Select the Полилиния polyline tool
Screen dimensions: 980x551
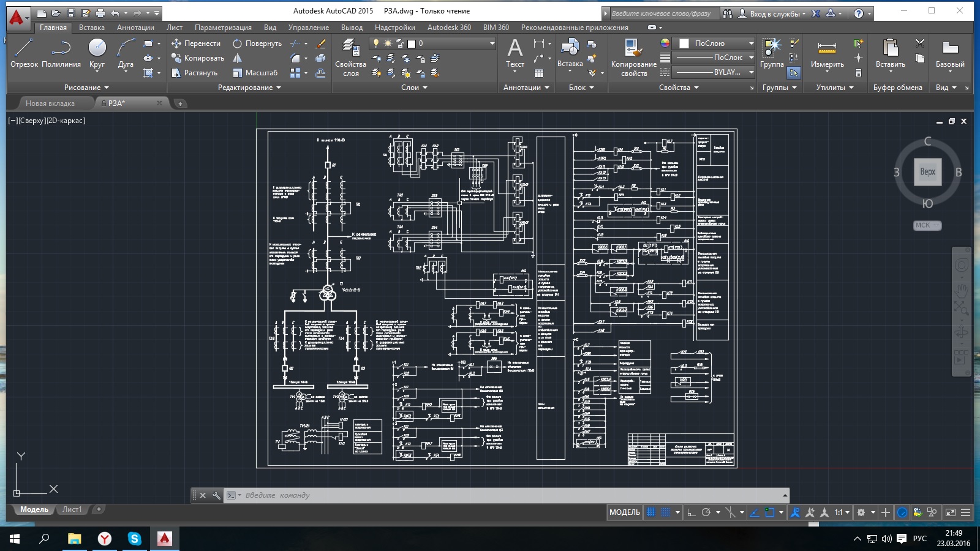pyautogui.click(x=61, y=53)
